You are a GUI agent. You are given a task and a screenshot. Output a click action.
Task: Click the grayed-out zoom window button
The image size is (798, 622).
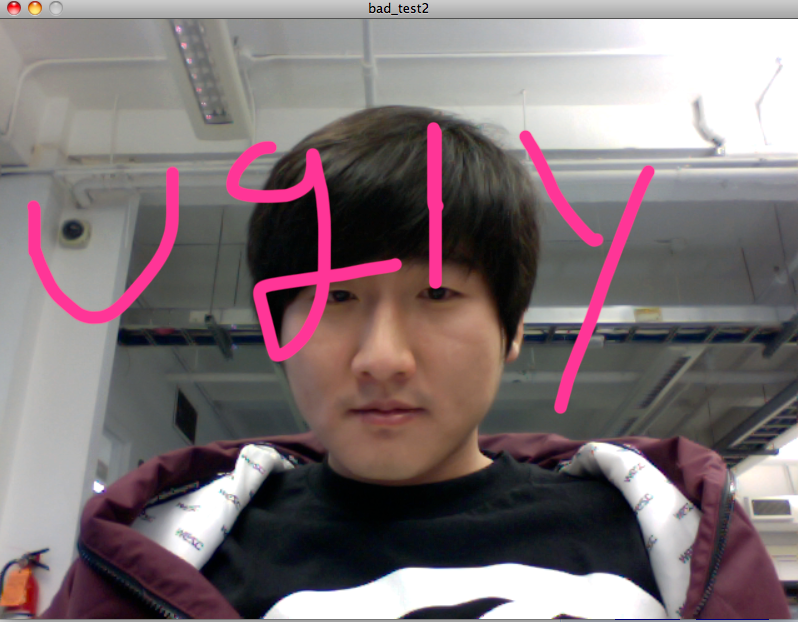(x=55, y=8)
